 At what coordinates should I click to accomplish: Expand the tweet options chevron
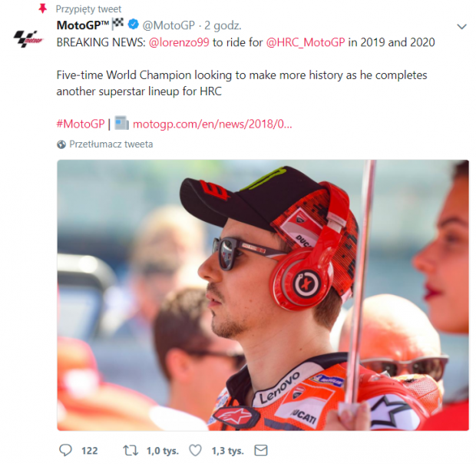461,27
